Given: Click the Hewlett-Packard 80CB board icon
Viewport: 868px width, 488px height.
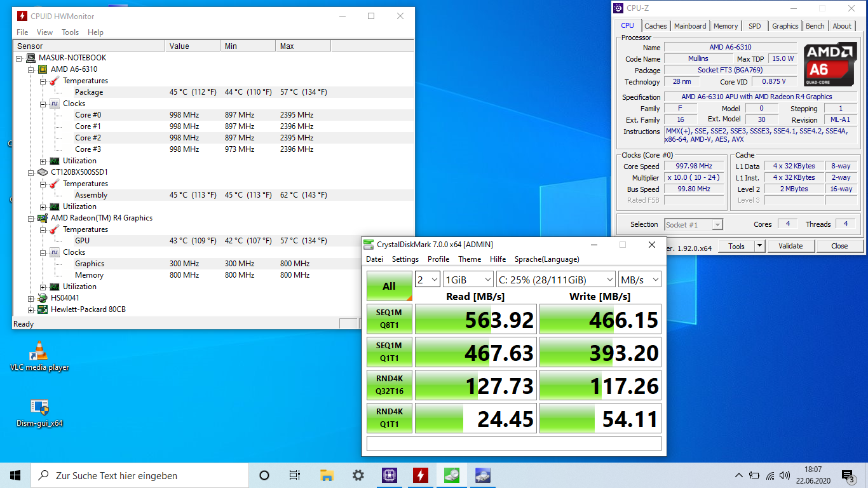Looking at the screenshot, I should click(43, 309).
